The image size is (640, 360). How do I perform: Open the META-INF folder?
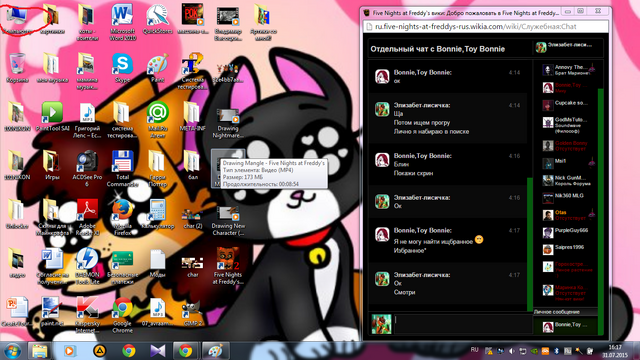[192, 116]
